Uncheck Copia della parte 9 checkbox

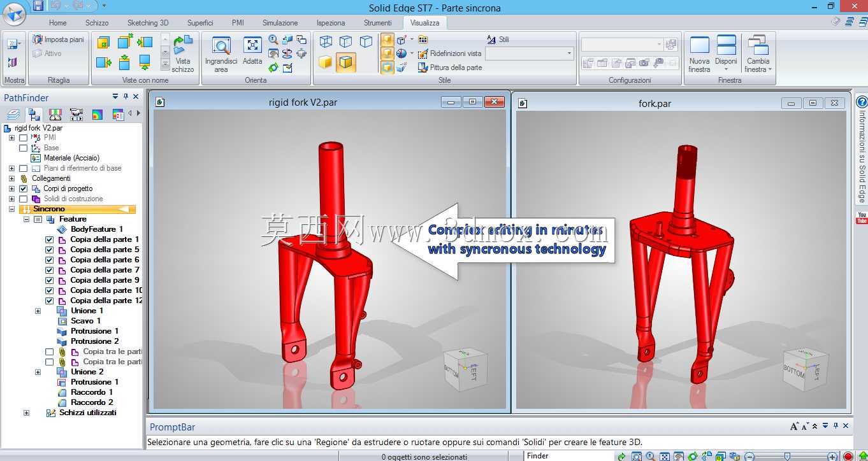tap(50, 280)
